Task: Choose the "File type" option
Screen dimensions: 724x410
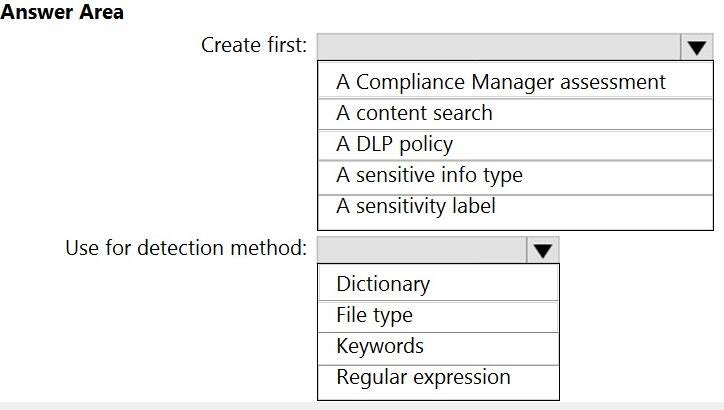Action: (374, 315)
